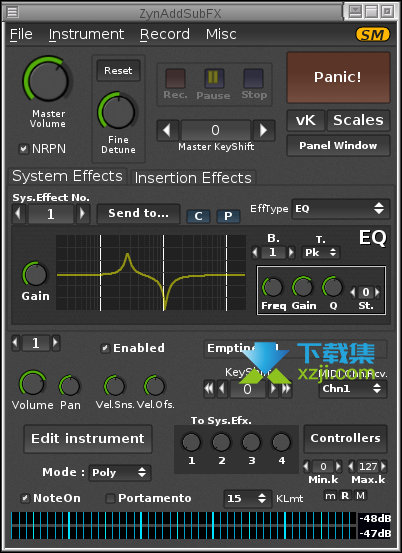This screenshot has height=553, width=402.
Task: Open the vK virtual keyboard
Action: [x=306, y=120]
